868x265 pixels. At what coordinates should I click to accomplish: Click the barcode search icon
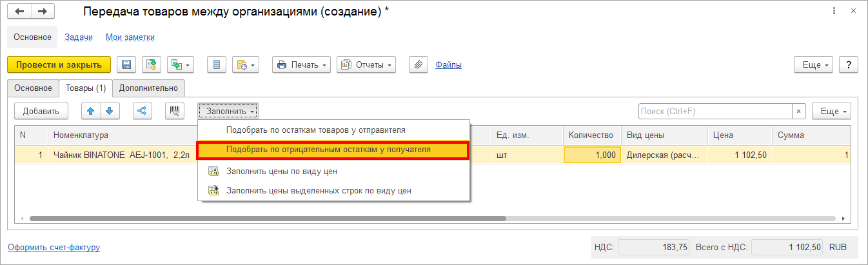coord(174,111)
